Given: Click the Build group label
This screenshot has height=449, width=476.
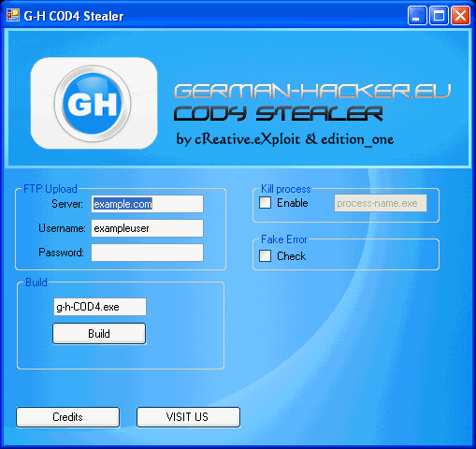Looking at the screenshot, I should point(36,282).
